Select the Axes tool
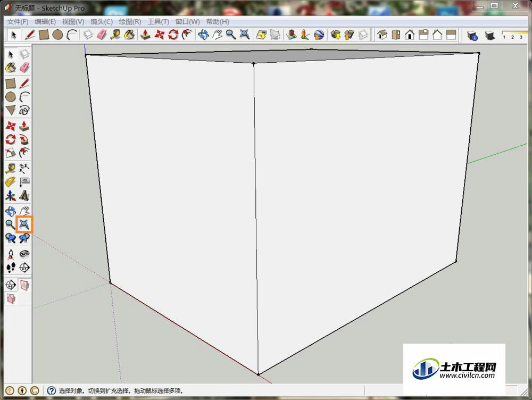 [11, 196]
